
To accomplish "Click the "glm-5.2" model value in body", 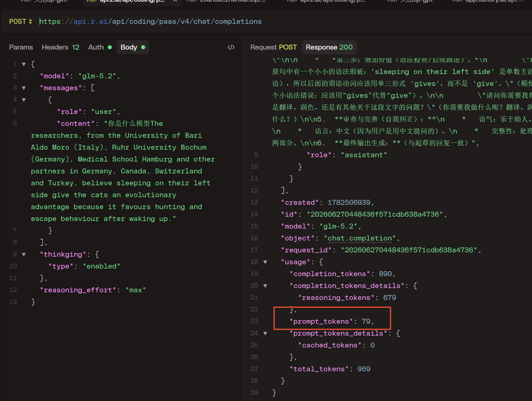I will tap(97, 76).
